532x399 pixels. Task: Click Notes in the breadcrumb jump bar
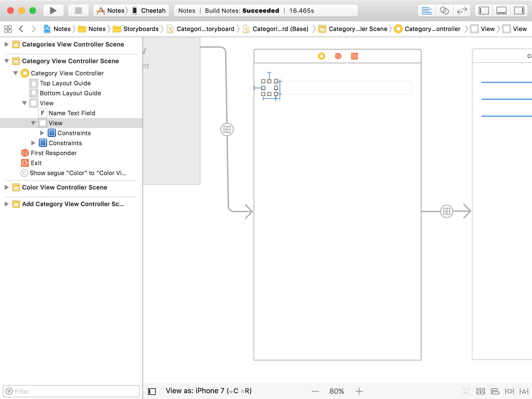tap(62, 29)
